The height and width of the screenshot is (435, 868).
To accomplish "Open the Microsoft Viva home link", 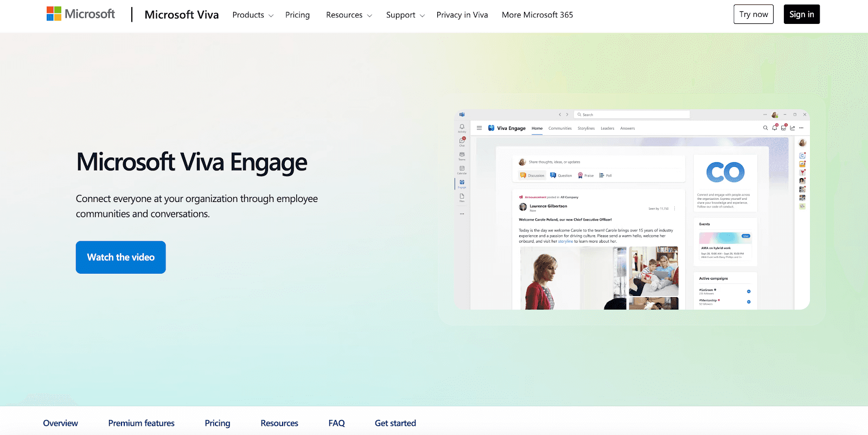I will point(181,15).
